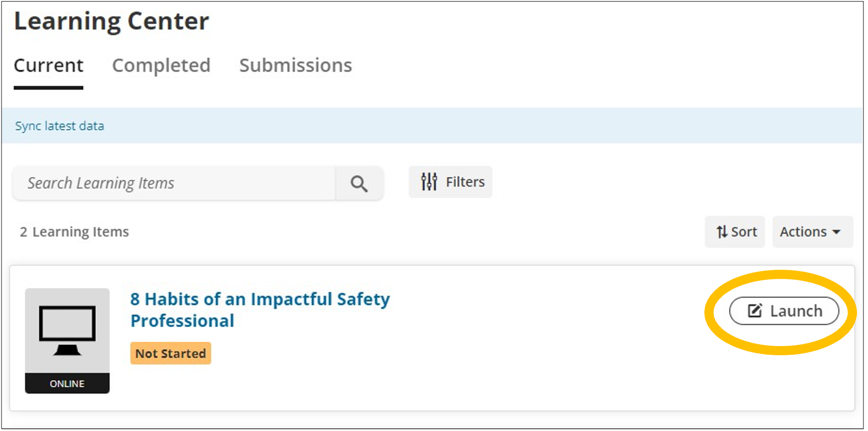Click the 2 Learning Items count text
Image resolution: width=868 pixels, height=431 pixels.
74,232
